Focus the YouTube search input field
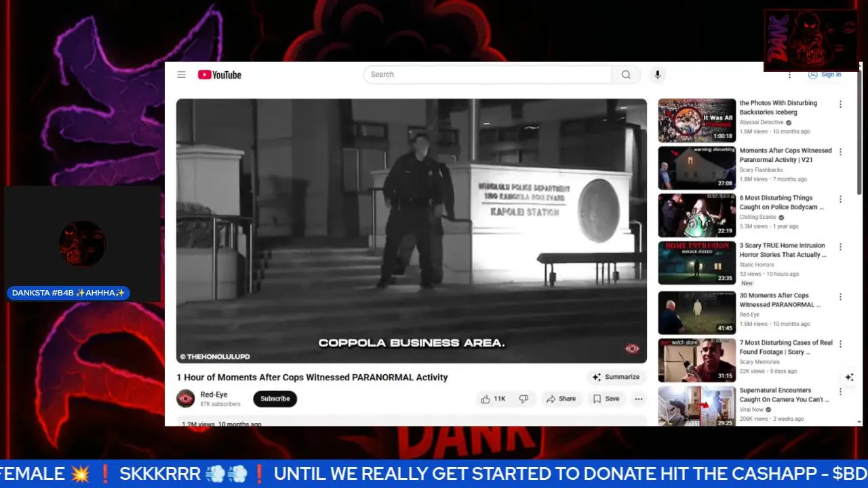The height and width of the screenshot is (488, 868). 488,75
